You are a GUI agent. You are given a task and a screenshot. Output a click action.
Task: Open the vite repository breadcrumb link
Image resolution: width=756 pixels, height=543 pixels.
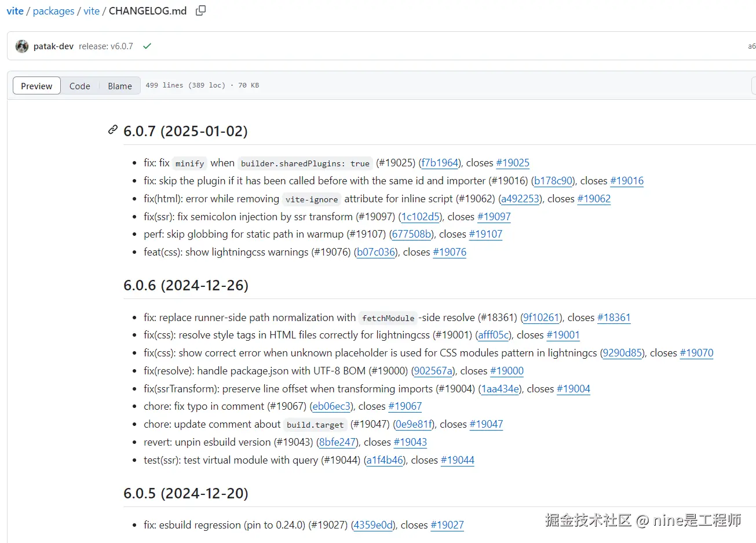pyautogui.click(x=15, y=11)
